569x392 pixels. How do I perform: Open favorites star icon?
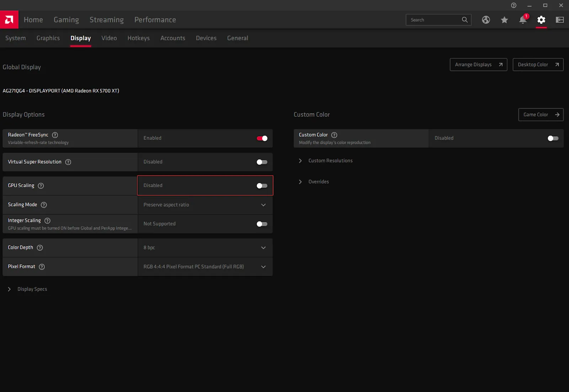(504, 20)
